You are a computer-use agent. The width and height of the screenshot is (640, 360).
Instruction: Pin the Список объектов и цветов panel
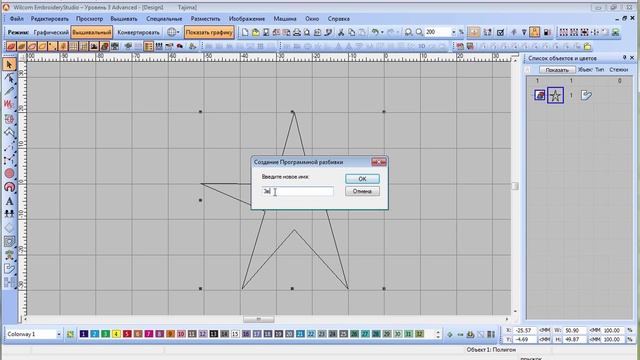click(624, 58)
